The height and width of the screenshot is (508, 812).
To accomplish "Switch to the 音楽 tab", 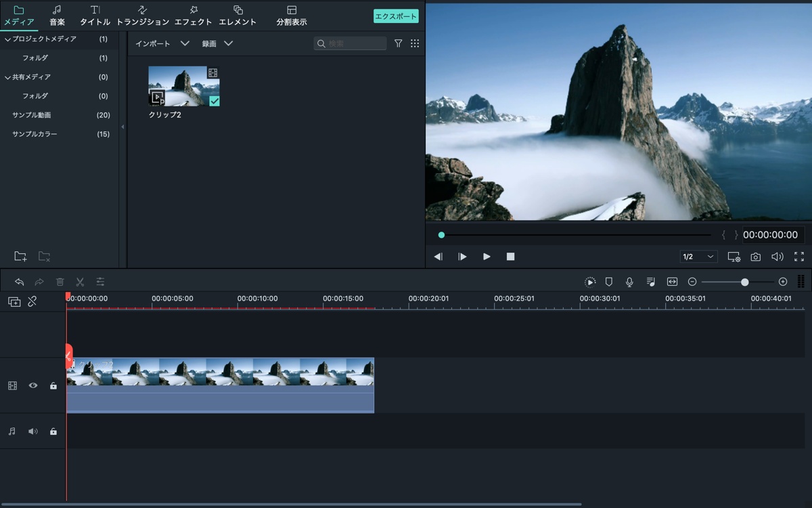I will point(57,16).
